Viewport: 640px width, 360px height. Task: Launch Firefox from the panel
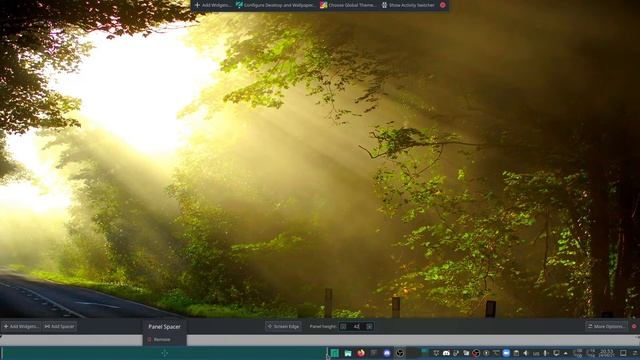[x=361, y=353]
